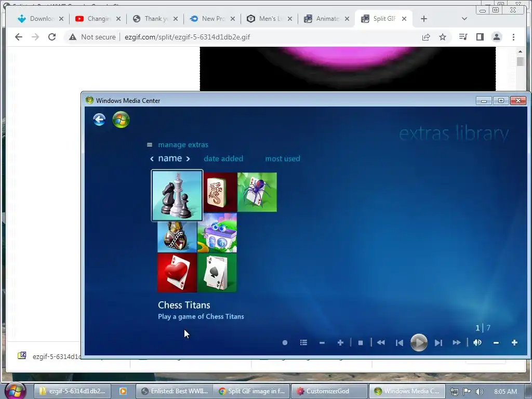Open a new Chrome tab
This screenshot has width=532, height=399.
pyautogui.click(x=424, y=19)
